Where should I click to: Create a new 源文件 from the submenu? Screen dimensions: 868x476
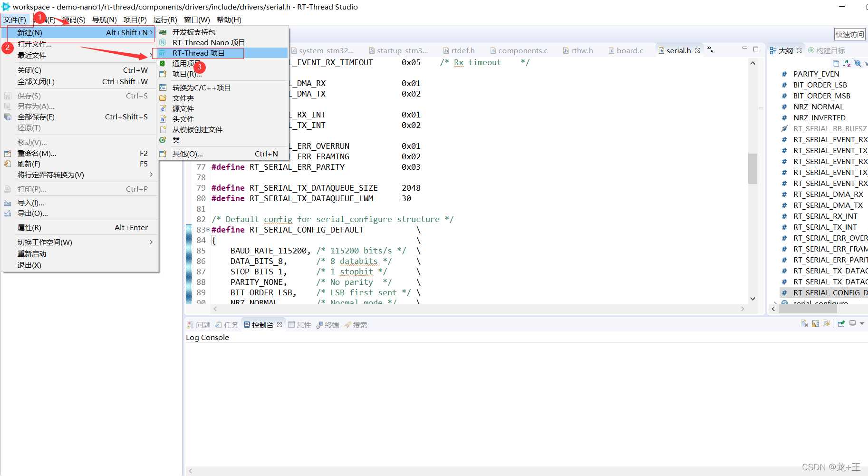tap(222, 108)
